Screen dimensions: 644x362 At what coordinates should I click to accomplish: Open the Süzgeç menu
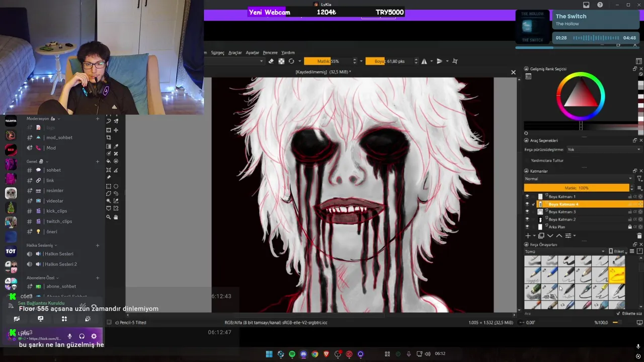coord(217,52)
